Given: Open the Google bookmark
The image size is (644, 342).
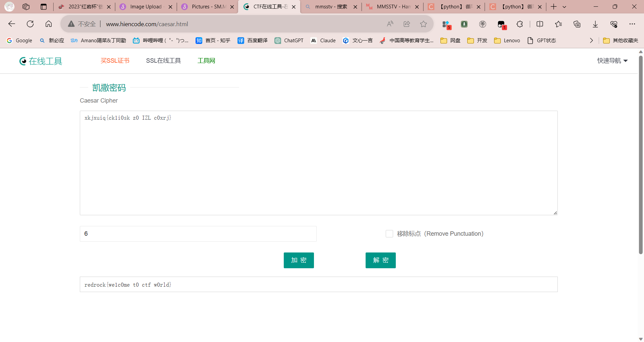Looking at the screenshot, I should [x=19, y=41].
